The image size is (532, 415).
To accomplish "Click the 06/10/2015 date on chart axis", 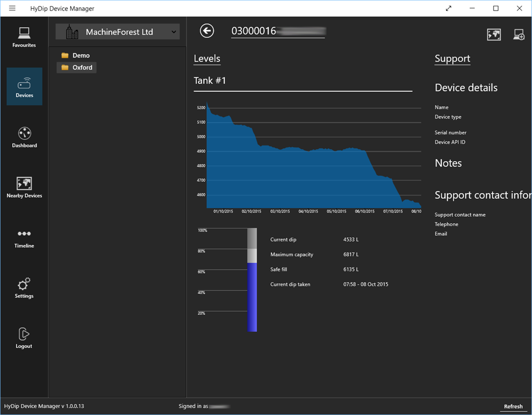I will [x=365, y=211].
